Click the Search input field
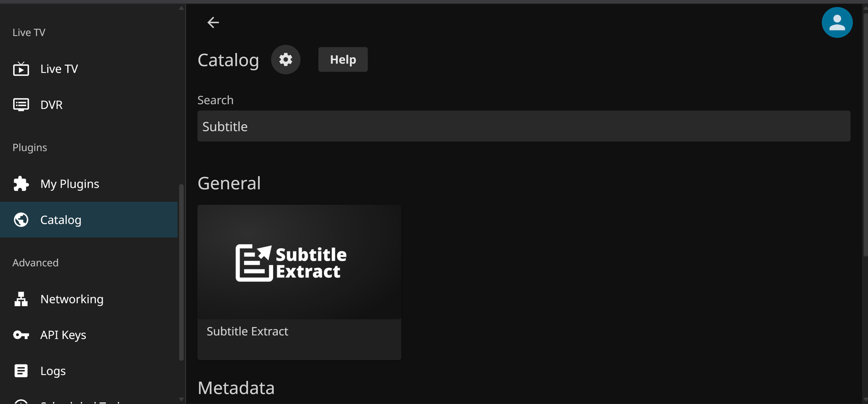This screenshot has height=404, width=868. click(523, 126)
